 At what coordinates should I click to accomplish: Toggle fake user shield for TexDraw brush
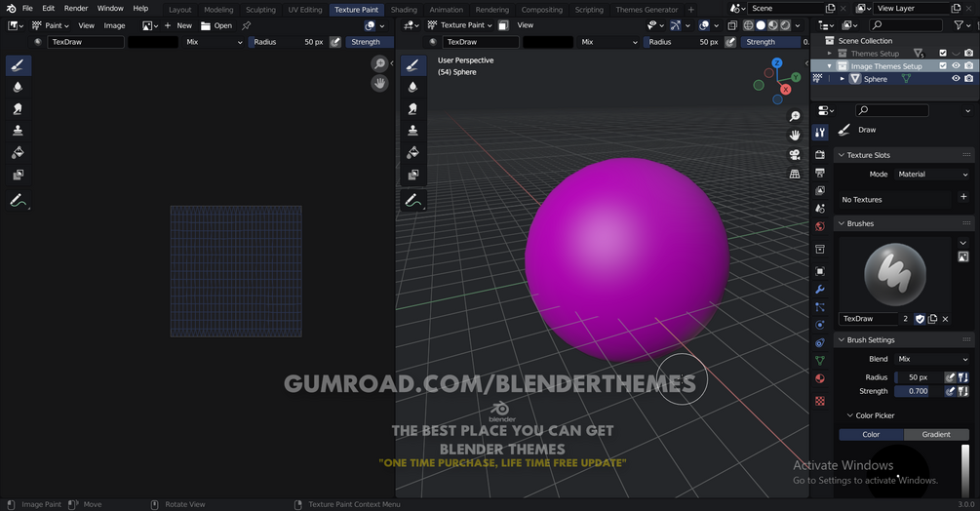(x=920, y=319)
